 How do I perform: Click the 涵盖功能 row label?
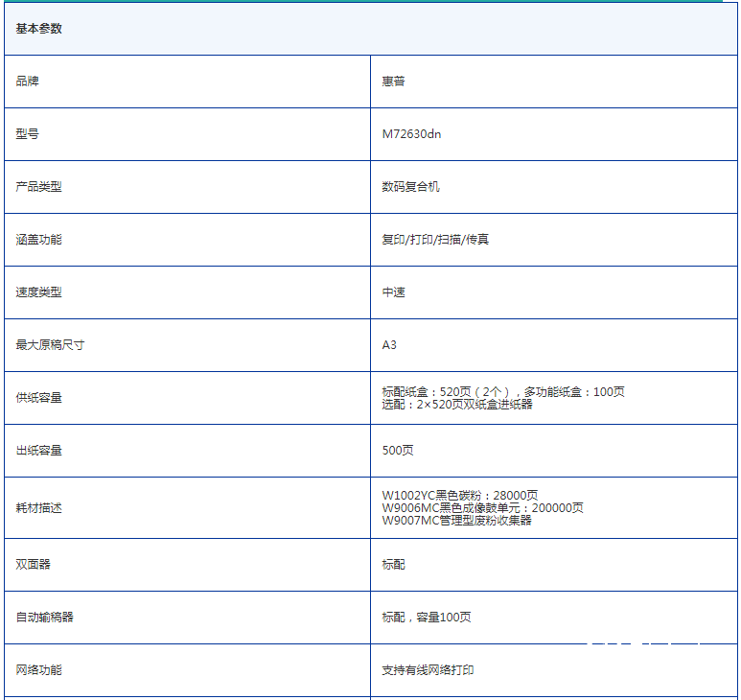point(38,240)
